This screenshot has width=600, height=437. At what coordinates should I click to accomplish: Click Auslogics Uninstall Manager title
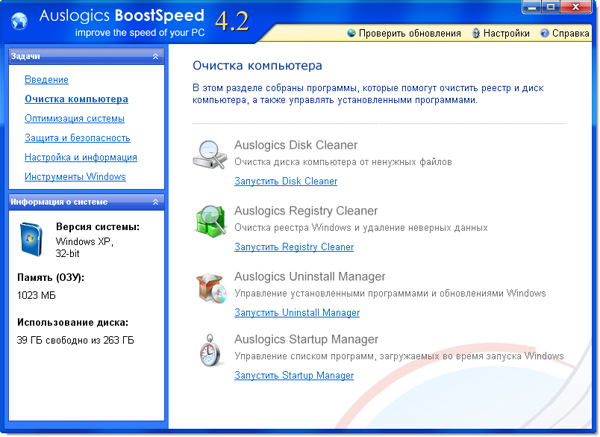(310, 276)
